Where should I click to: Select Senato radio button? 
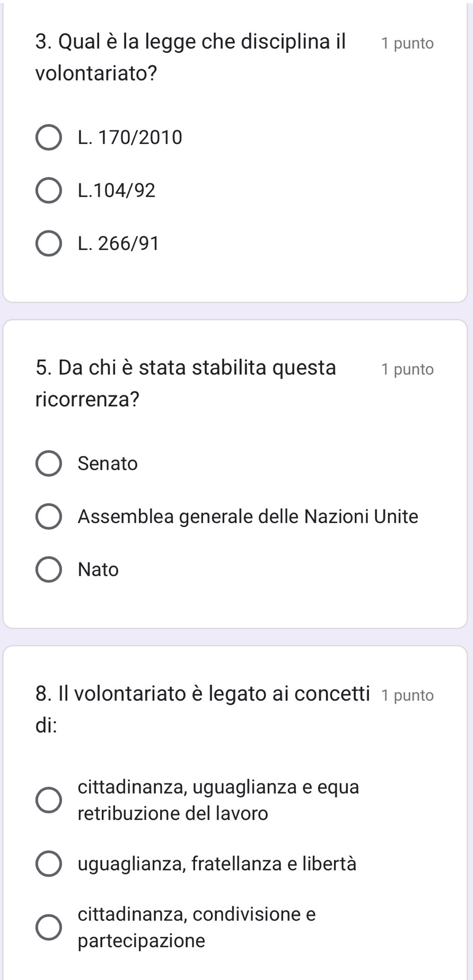48,464
